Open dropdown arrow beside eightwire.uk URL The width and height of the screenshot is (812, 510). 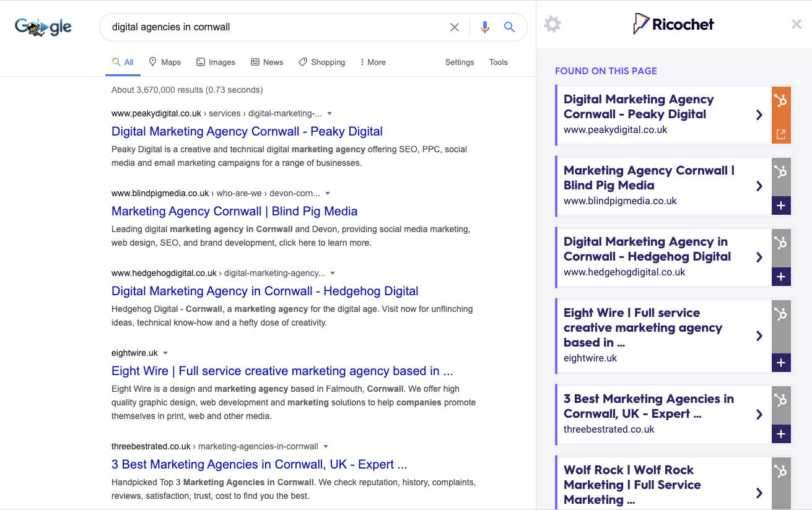pyautogui.click(x=165, y=353)
